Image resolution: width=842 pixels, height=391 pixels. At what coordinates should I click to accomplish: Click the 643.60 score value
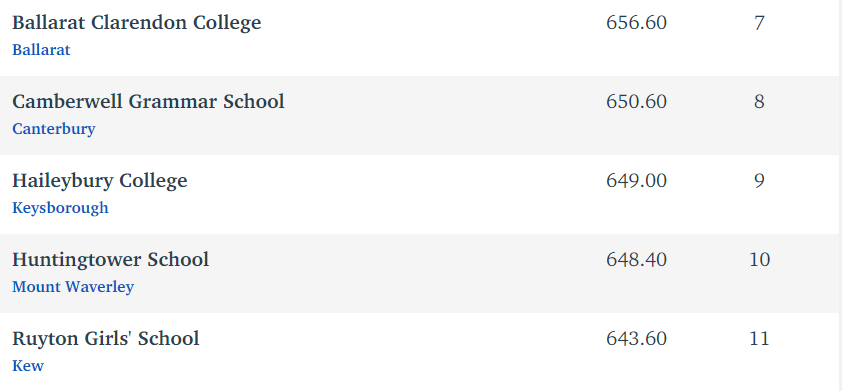click(x=636, y=338)
